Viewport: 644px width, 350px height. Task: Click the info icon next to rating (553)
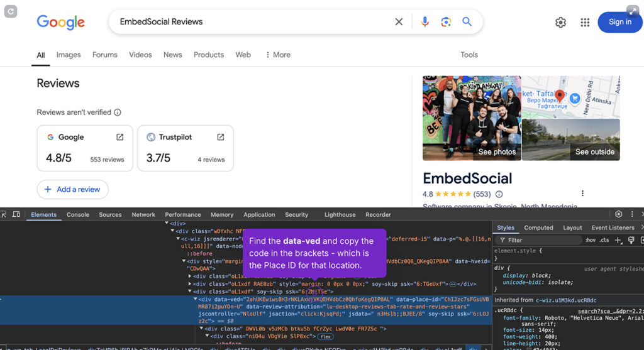coord(499,194)
